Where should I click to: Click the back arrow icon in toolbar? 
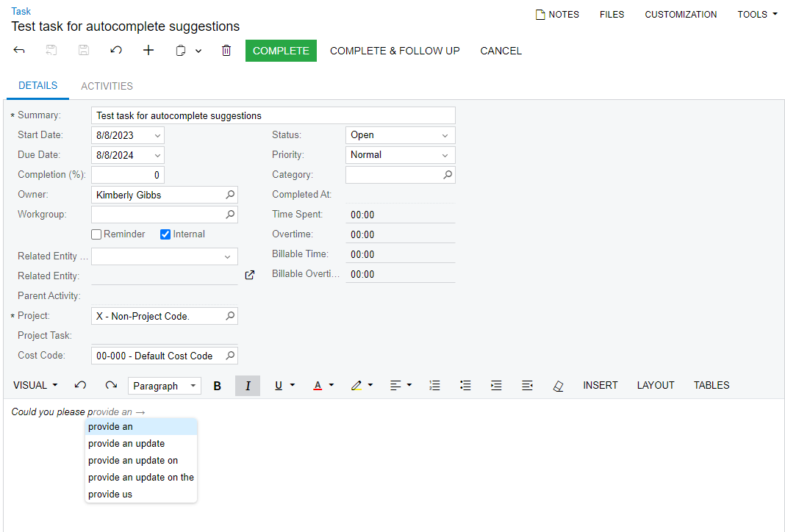point(19,51)
